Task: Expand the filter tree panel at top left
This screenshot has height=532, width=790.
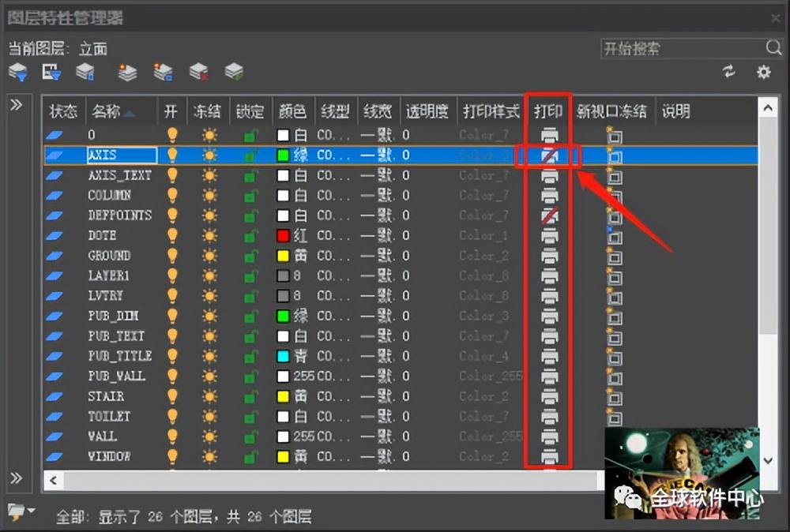Action: pos(16,105)
